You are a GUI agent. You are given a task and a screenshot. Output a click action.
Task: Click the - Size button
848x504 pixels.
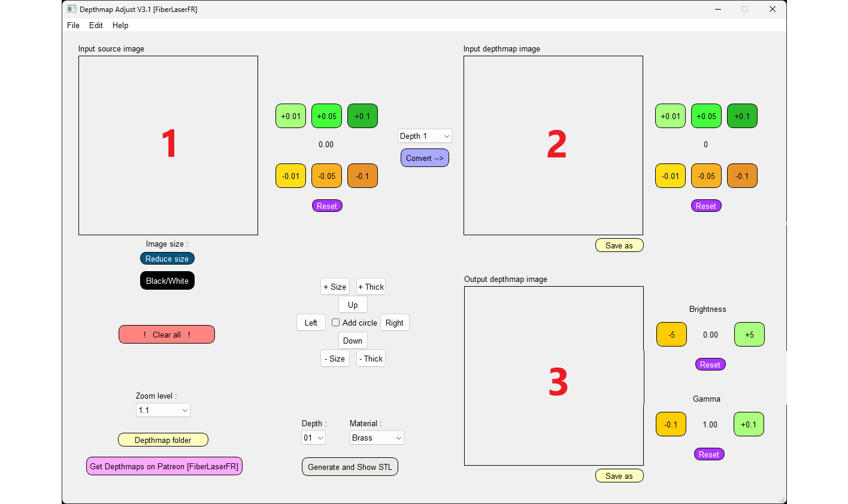335,359
